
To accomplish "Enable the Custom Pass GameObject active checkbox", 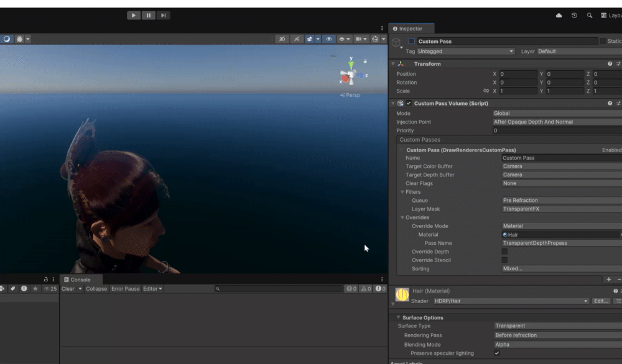I will click(411, 41).
